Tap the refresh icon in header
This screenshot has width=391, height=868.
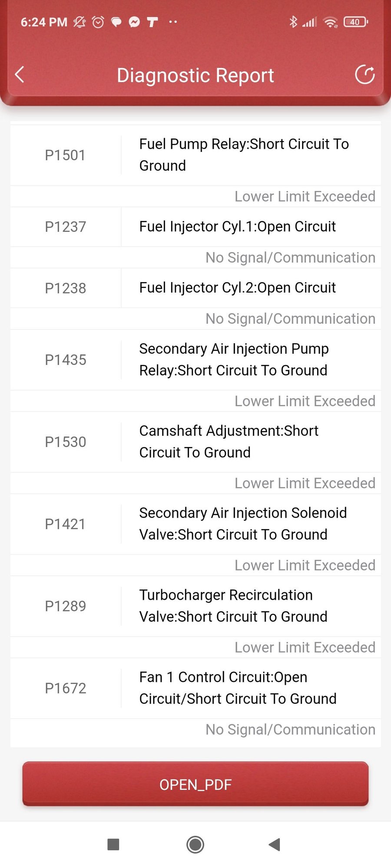tap(364, 75)
